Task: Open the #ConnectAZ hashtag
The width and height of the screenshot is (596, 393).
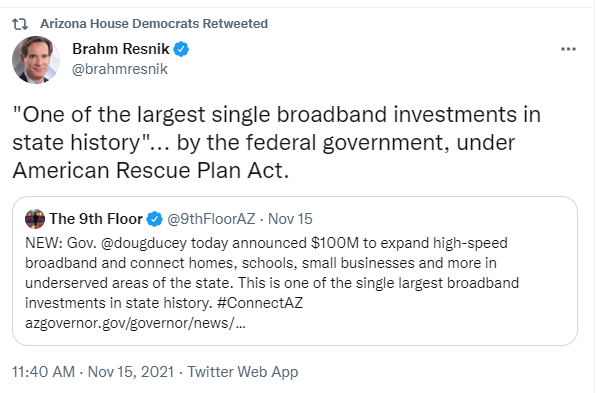Action: tap(260, 303)
